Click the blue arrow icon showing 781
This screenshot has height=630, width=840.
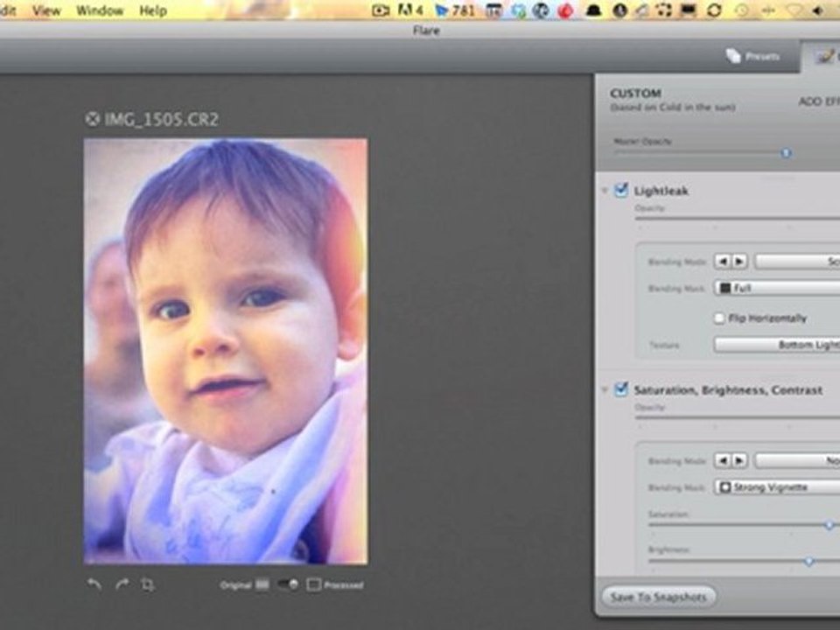click(x=455, y=10)
